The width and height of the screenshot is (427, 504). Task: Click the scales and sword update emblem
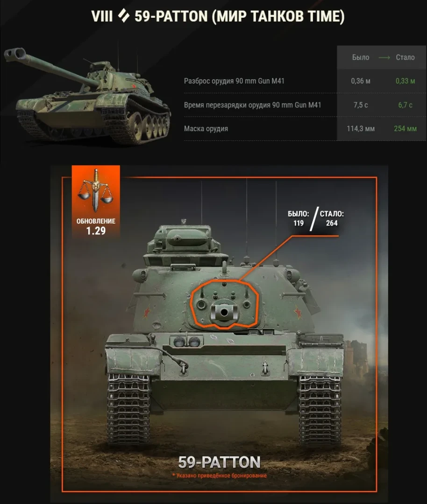click(96, 190)
